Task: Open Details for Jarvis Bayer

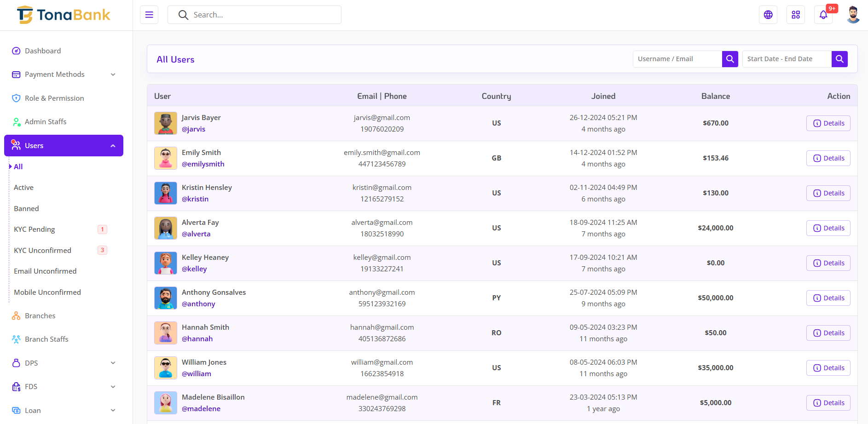Action: pyautogui.click(x=828, y=123)
